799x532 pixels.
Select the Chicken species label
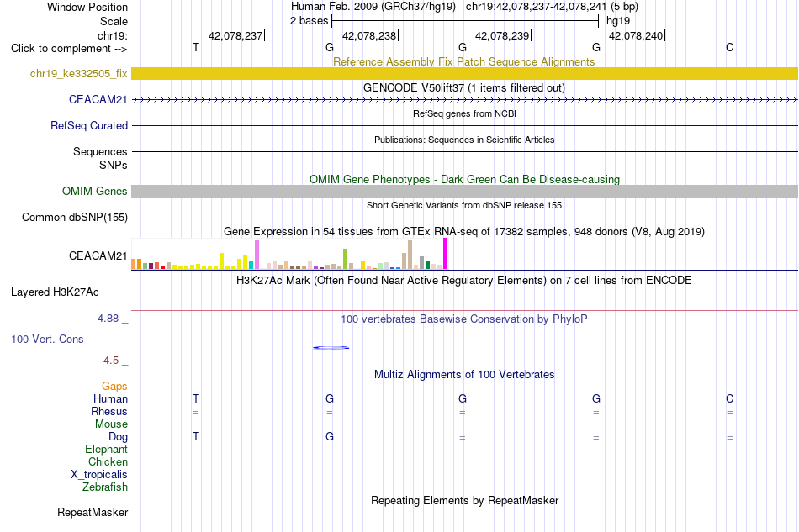click(x=108, y=462)
